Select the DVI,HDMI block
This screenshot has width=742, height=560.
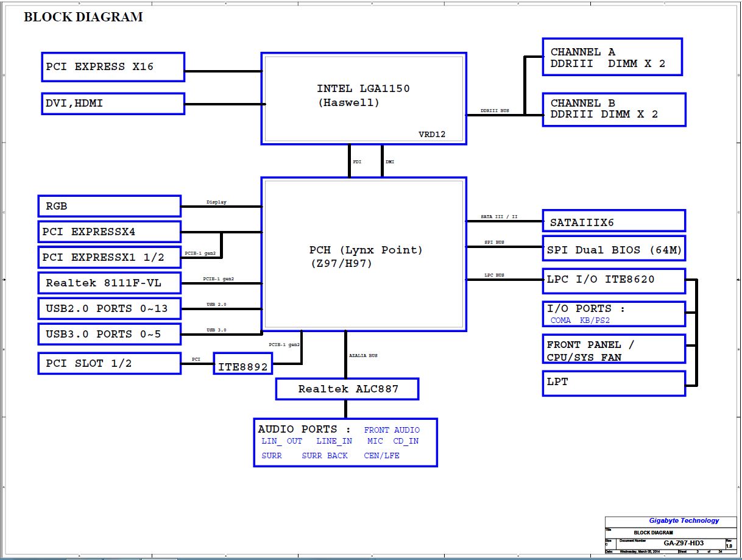click(x=113, y=104)
